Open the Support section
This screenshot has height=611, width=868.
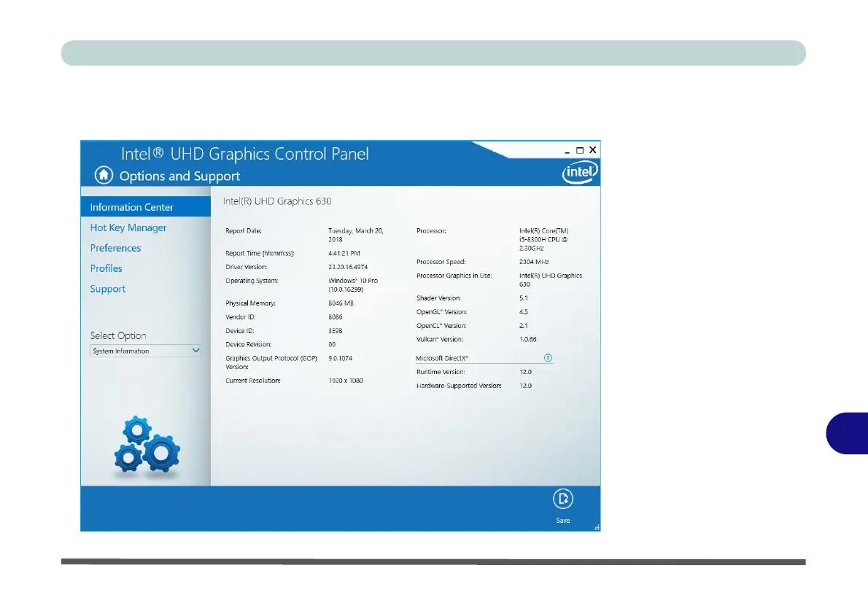click(107, 289)
